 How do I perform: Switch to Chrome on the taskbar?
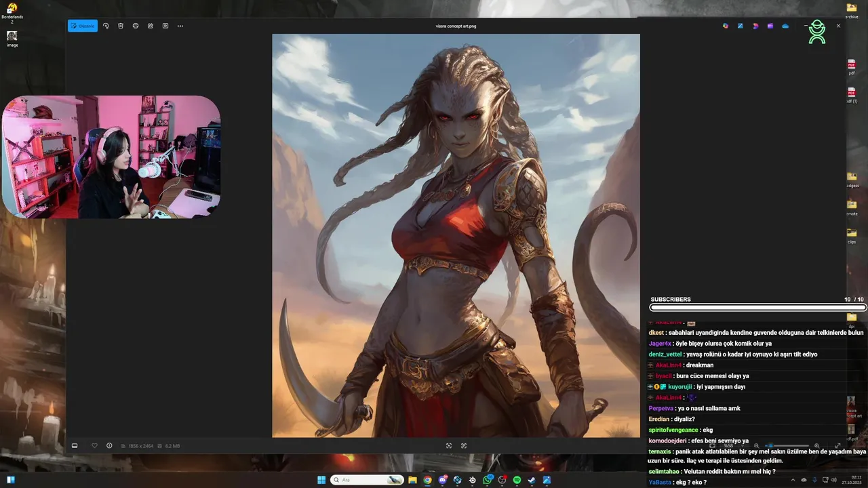click(x=427, y=480)
